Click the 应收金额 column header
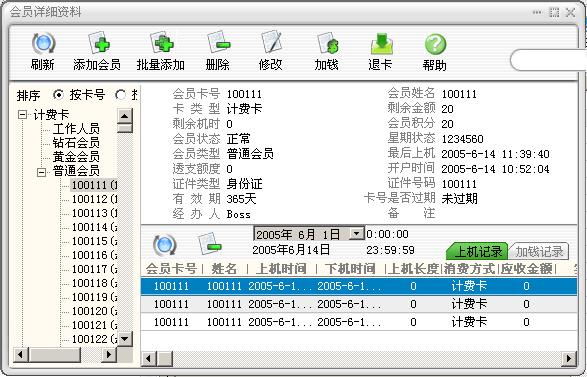Viewport: 587px width, 377px height. 527,268
